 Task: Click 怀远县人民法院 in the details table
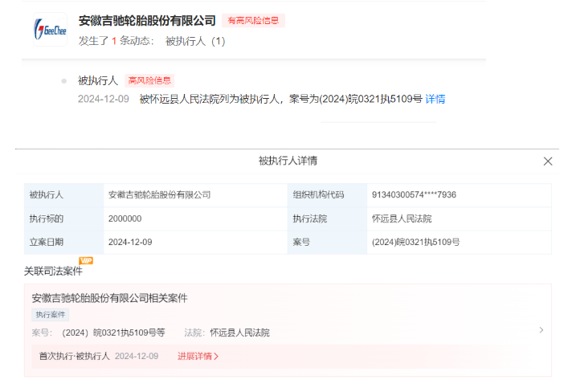click(402, 218)
